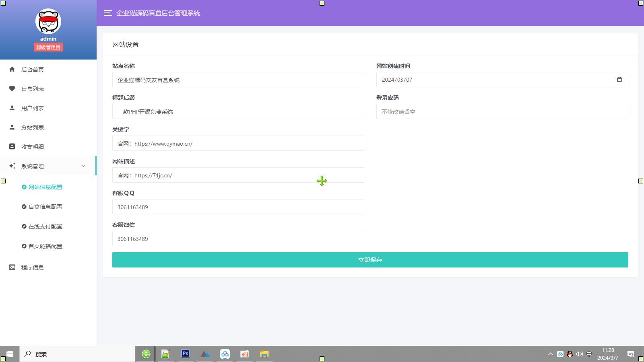
Task: Open the calendar picker in 网站创建时间 field
Action: click(619, 80)
